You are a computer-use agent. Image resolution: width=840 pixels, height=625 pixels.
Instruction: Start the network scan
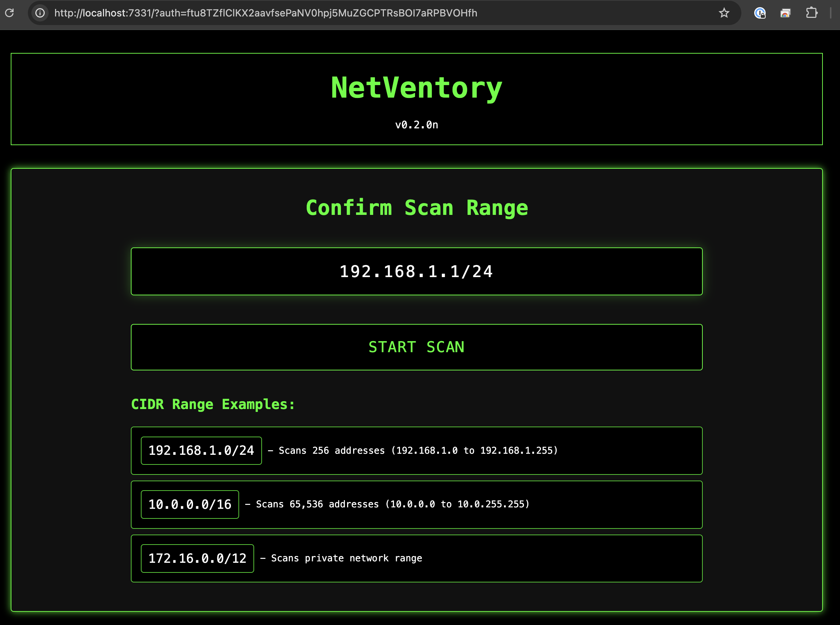(416, 347)
